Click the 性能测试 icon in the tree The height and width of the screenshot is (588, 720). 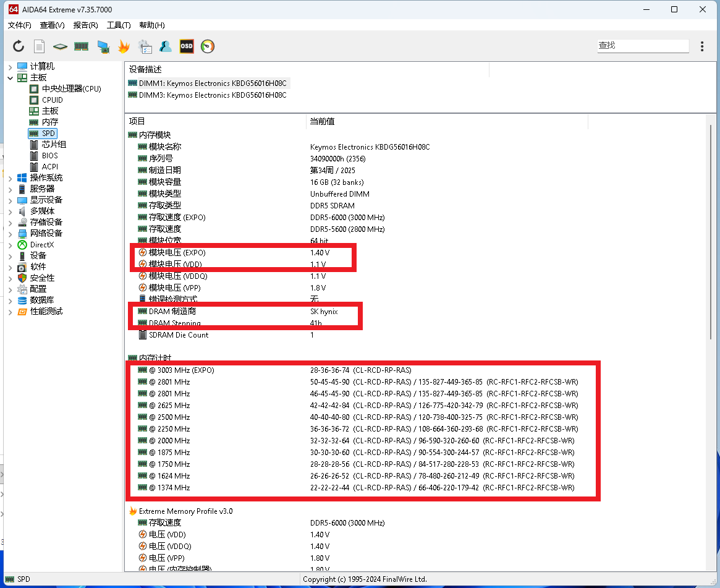[x=22, y=312]
